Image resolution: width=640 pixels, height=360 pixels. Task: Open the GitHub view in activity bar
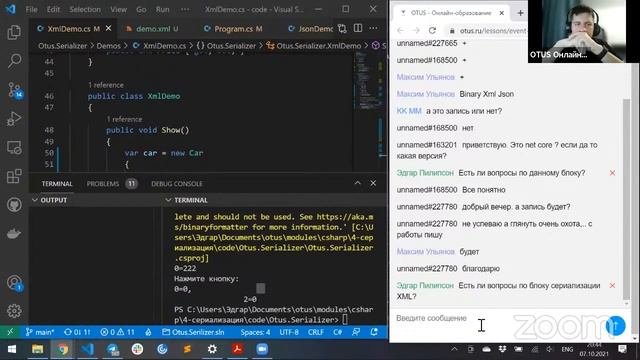[14, 205]
